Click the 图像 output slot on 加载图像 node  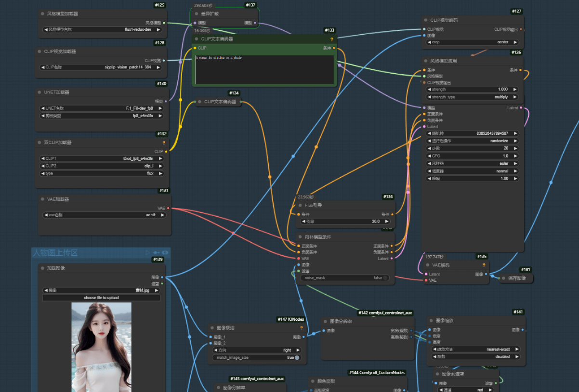[162, 277]
